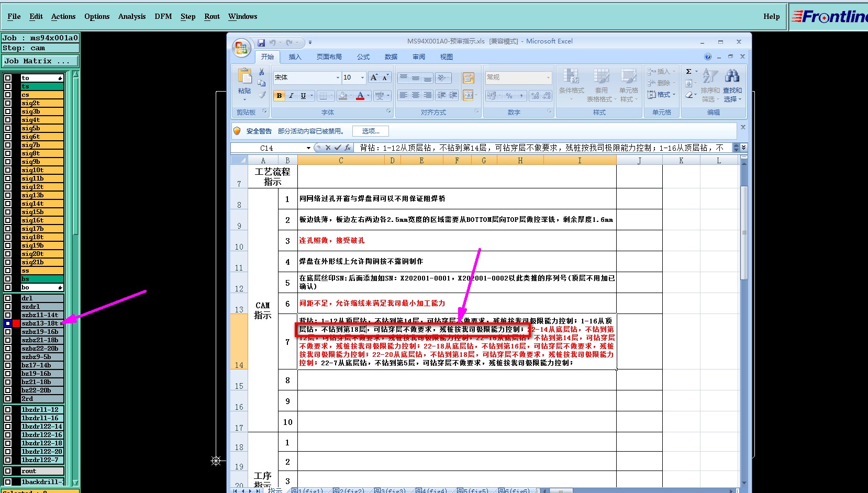This screenshot has height=493, width=868.
Task: Open Customize Quick Access Toolbar dropdown
Action: pyautogui.click(x=310, y=42)
